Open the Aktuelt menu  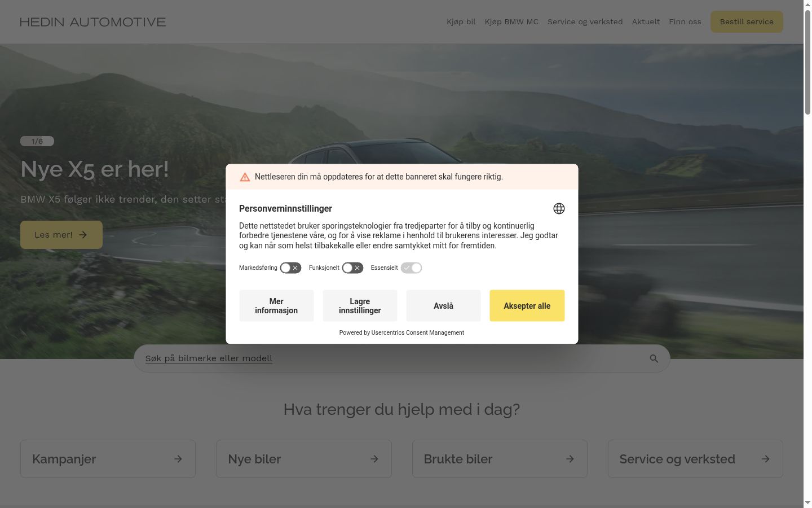pyautogui.click(x=646, y=22)
